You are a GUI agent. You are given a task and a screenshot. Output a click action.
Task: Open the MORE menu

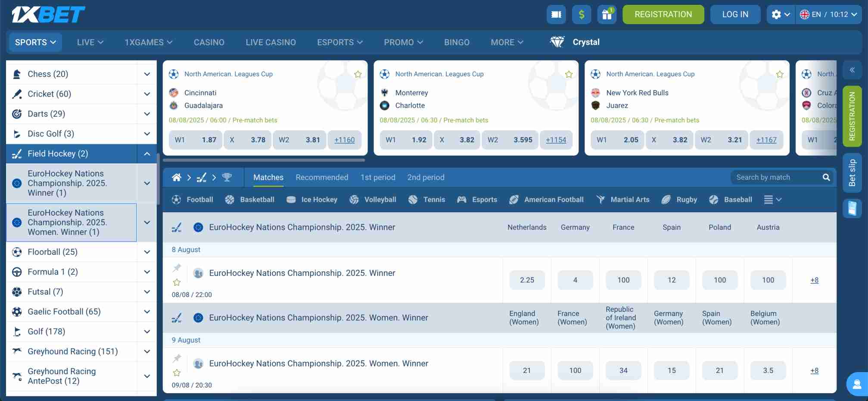tap(507, 42)
